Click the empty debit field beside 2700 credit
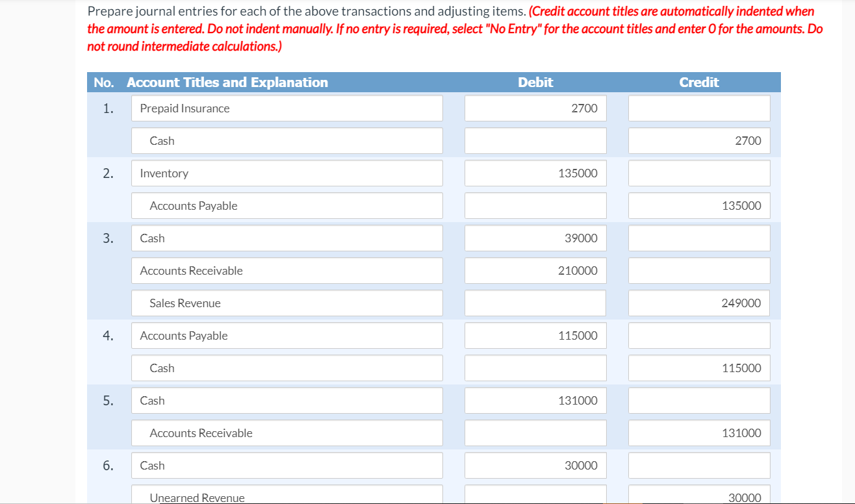Screen dimensions: 855x504 click(x=535, y=141)
